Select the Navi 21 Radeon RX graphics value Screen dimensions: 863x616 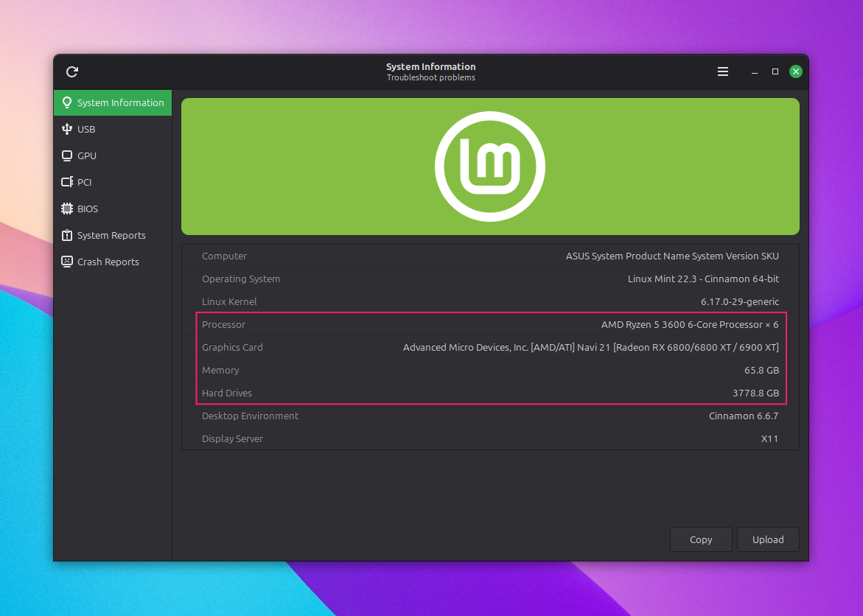[591, 347]
